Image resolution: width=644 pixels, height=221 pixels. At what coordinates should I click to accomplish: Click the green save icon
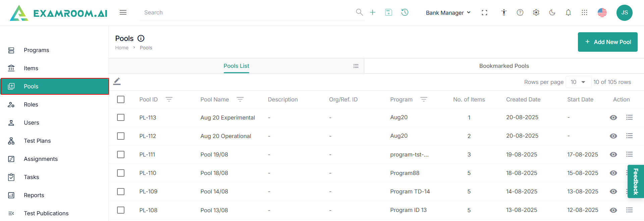point(388,12)
